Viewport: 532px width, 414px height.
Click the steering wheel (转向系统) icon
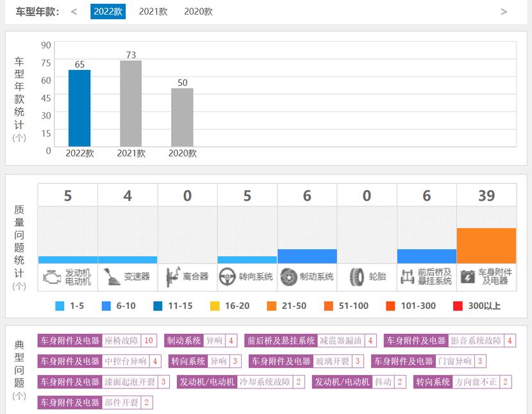tap(228, 277)
